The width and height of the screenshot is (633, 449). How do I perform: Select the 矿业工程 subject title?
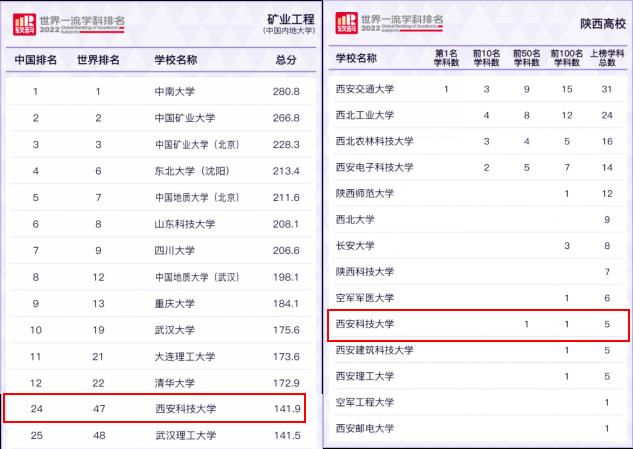287,18
